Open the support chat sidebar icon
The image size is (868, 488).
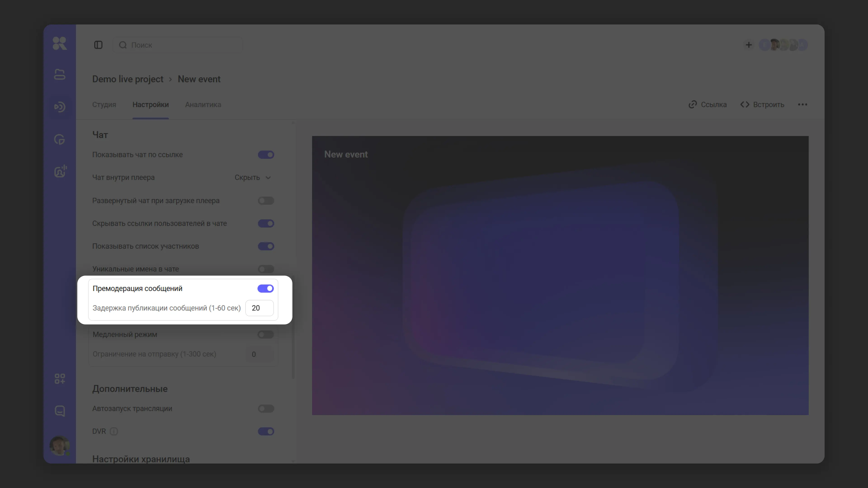tap(60, 411)
